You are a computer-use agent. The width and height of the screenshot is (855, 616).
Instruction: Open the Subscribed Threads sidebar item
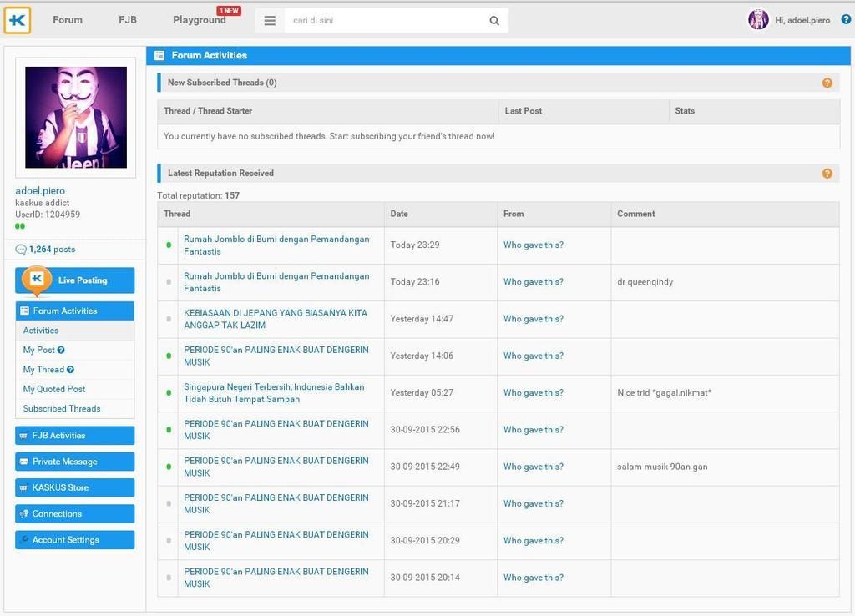click(x=62, y=409)
